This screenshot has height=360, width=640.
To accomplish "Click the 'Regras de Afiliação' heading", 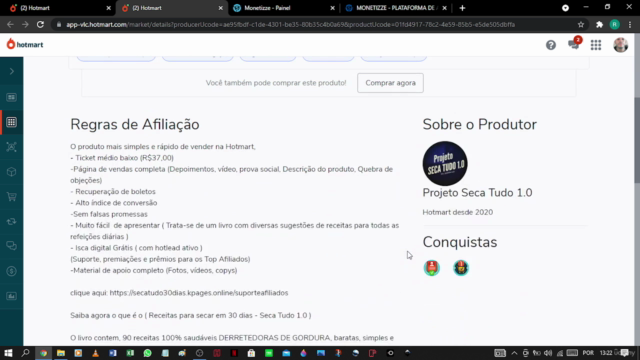I will click(135, 124).
